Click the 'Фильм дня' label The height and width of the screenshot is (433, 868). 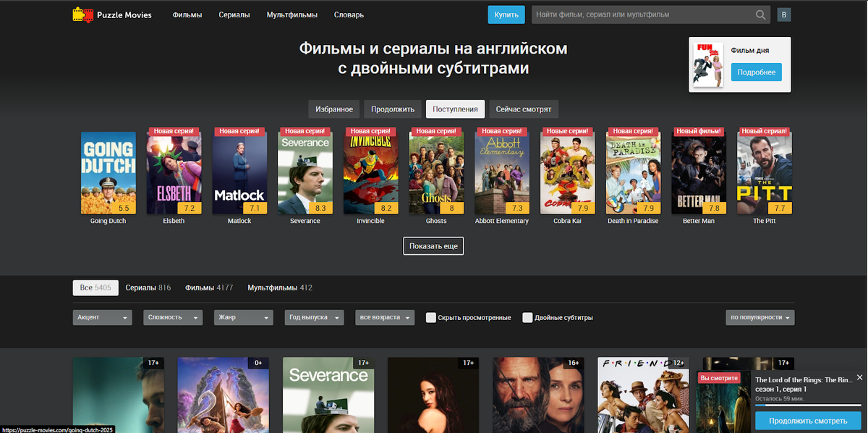coord(749,51)
